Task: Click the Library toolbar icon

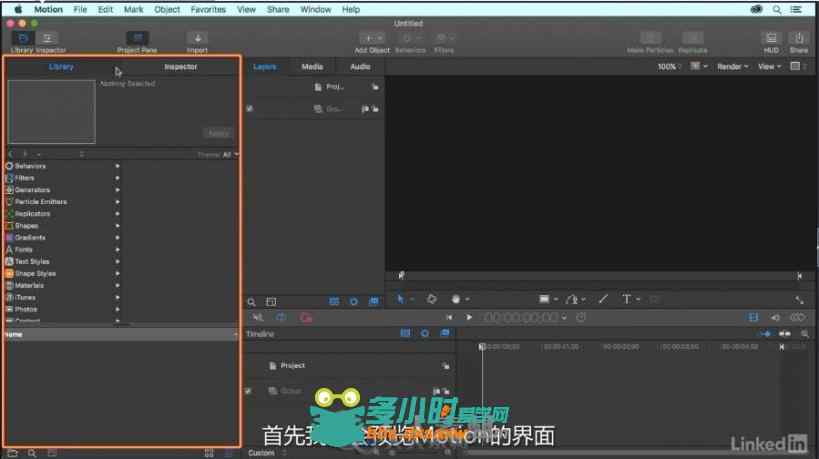Action: [23, 38]
